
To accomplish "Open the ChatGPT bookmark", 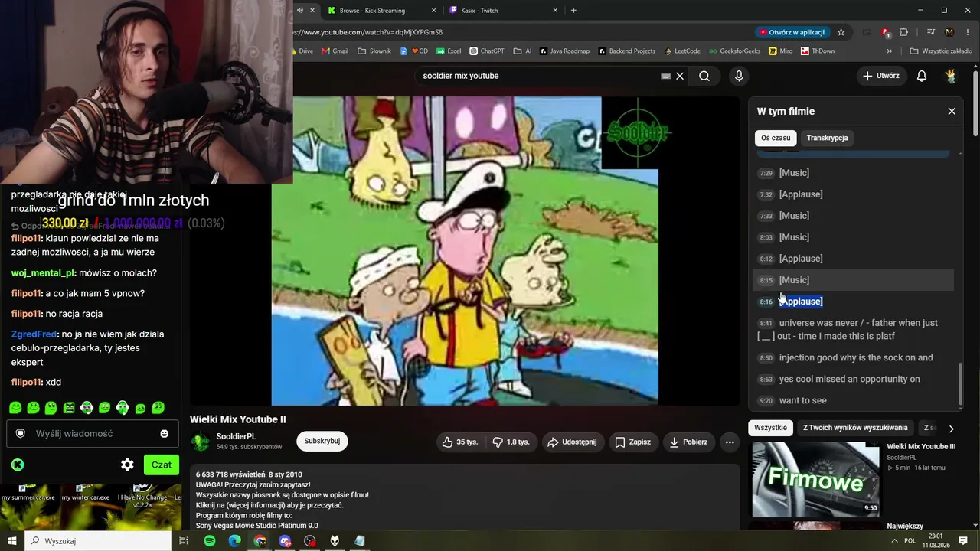I will coord(487,51).
